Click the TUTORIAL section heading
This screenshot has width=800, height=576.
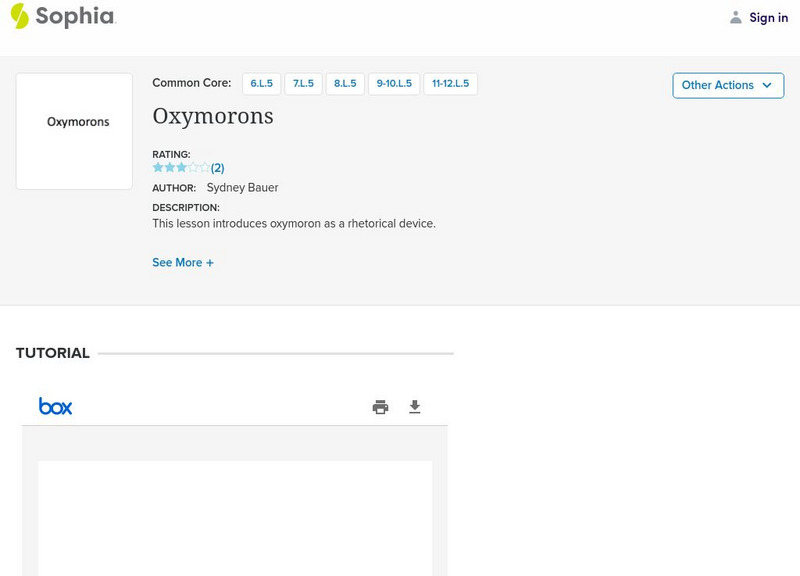[x=53, y=353]
